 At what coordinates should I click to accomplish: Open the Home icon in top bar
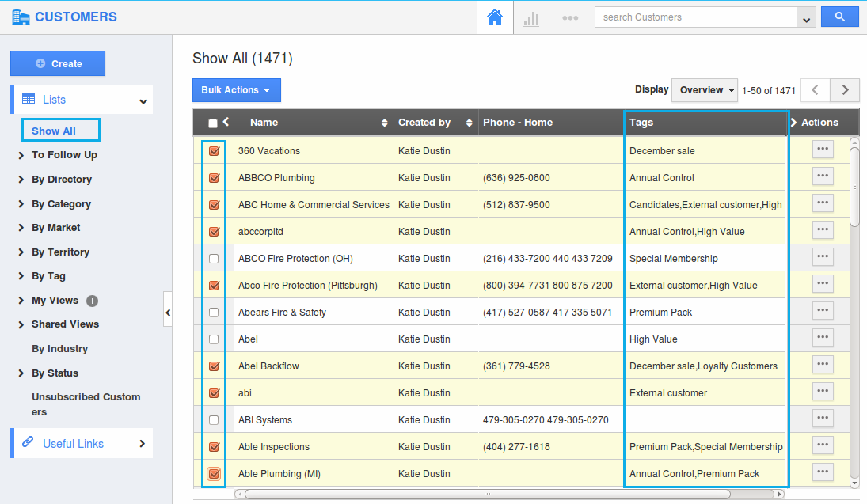point(495,17)
